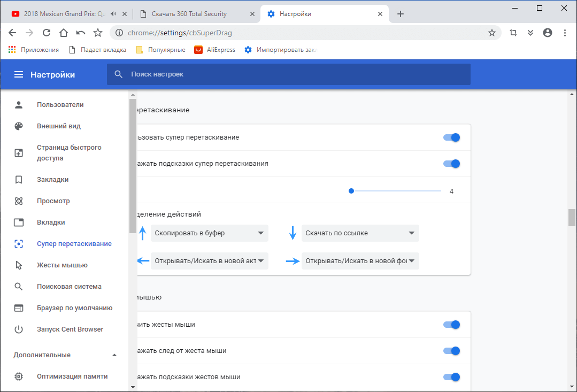Click the drag distance slider handle

351,190
